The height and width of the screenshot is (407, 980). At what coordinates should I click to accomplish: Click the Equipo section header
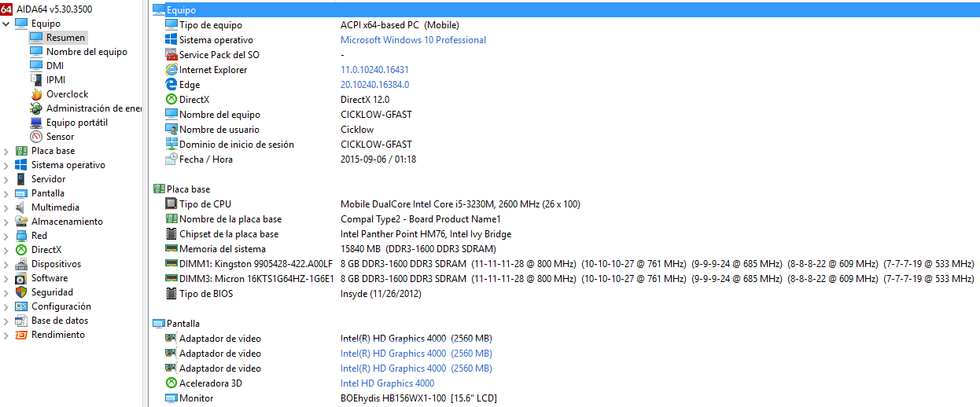566,10
